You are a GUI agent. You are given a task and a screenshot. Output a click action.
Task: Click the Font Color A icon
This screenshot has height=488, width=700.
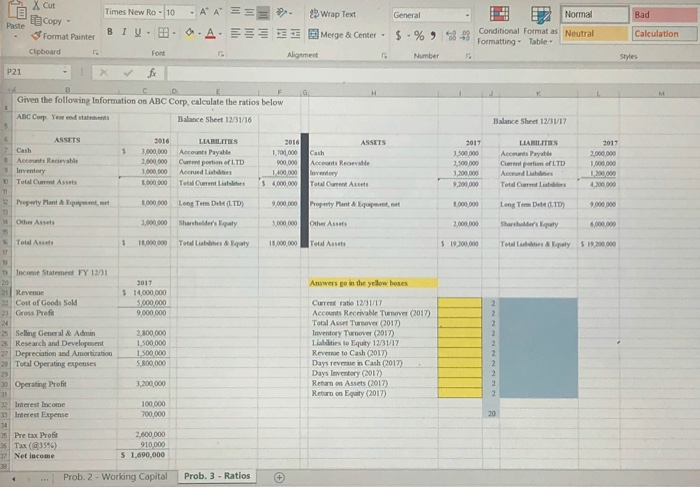click(210, 33)
